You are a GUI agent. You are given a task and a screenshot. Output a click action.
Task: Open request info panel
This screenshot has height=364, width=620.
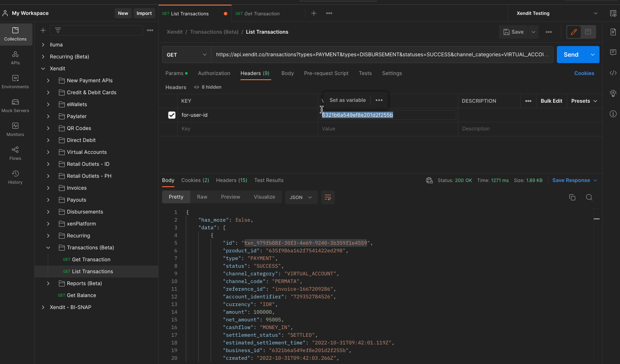pyautogui.click(x=613, y=114)
